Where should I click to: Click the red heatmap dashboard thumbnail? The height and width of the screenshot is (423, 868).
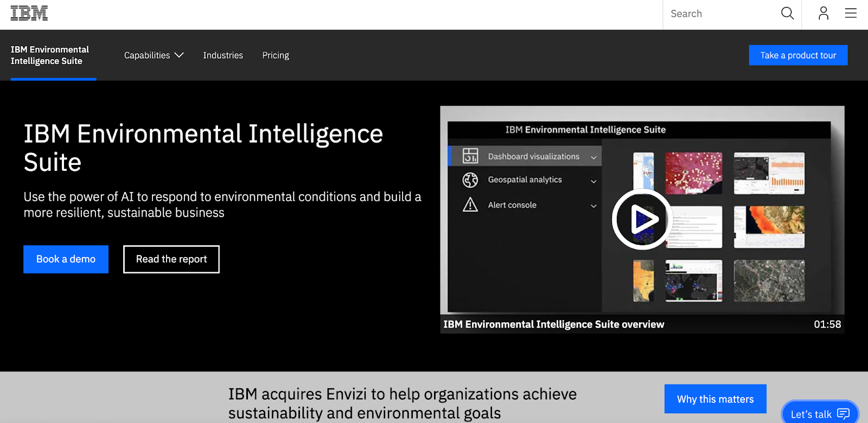pyautogui.click(x=694, y=173)
